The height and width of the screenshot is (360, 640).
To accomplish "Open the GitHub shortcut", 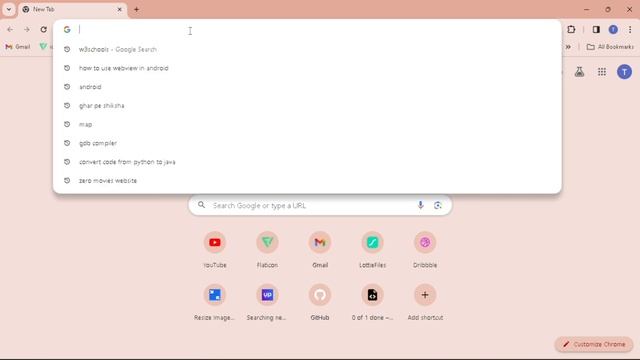I will [x=320, y=302].
